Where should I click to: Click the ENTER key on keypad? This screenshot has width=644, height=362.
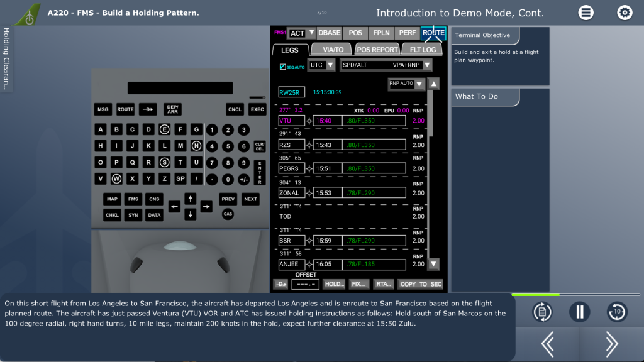(x=260, y=172)
